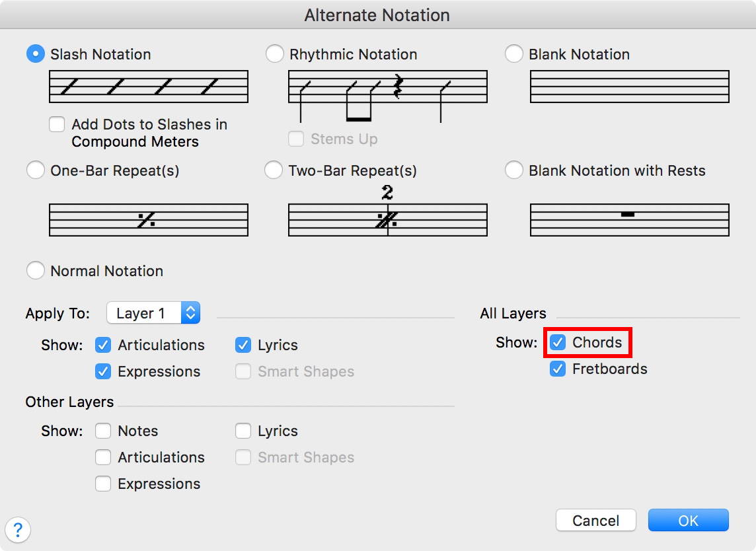
Task: Select the Two-Bar Repeat(s) radio button
Action: coord(274,170)
